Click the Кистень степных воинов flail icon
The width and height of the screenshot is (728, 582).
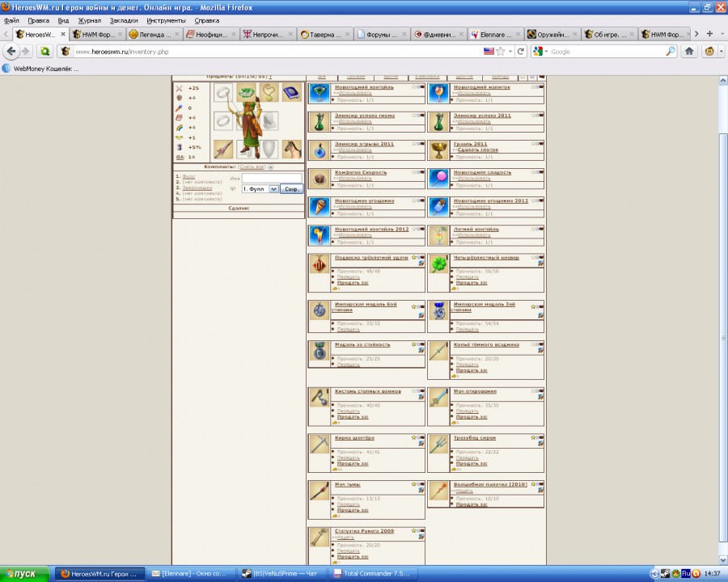click(x=320, y=398)
